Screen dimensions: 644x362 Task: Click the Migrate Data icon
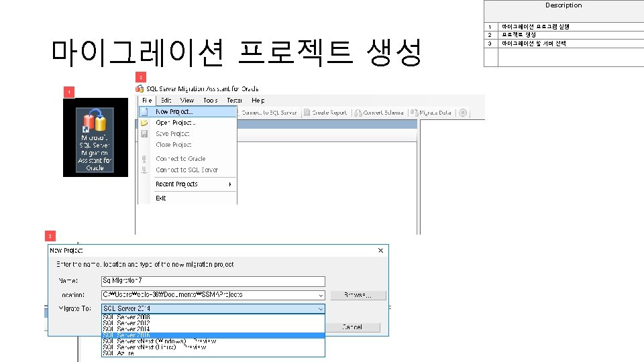coord(415,113)
